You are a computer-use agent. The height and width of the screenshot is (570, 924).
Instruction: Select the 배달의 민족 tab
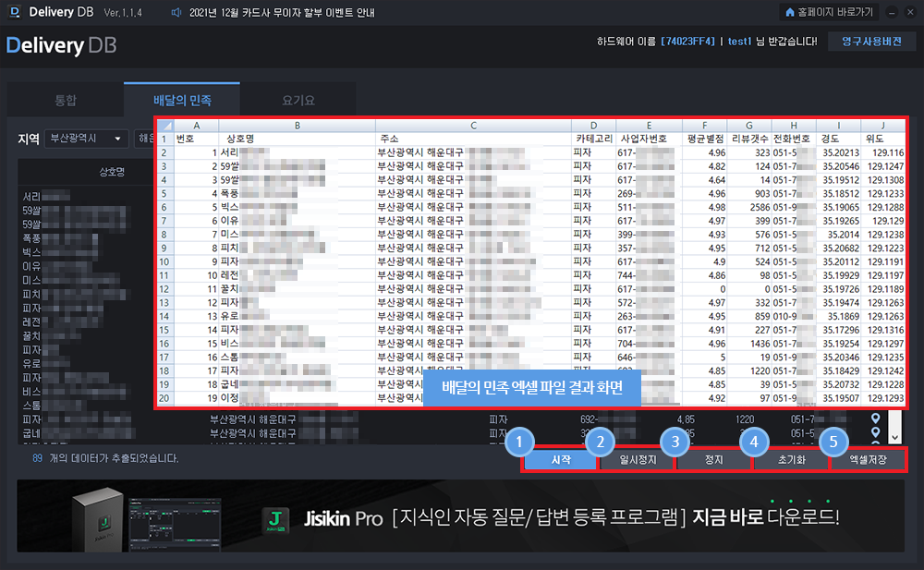(x=182, y=99)
